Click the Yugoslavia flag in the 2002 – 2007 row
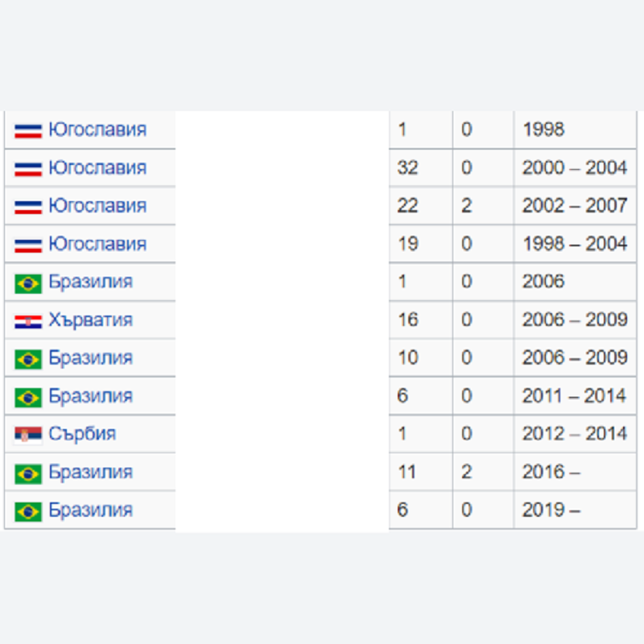 pyautogui.click(x=28, y=208)
